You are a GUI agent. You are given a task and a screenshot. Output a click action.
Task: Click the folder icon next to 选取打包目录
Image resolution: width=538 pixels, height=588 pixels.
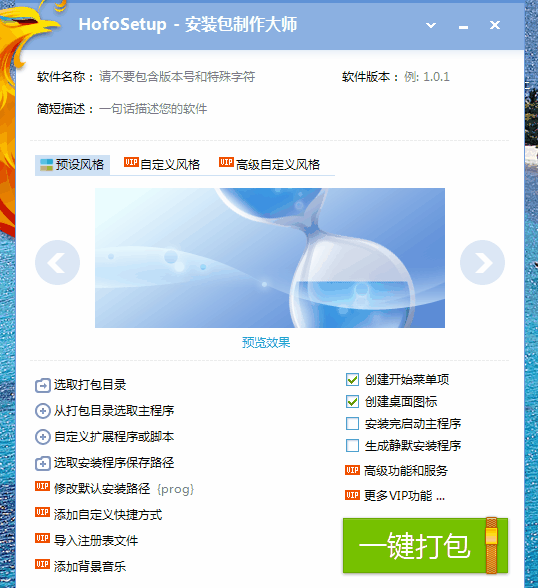pos(43,386)
